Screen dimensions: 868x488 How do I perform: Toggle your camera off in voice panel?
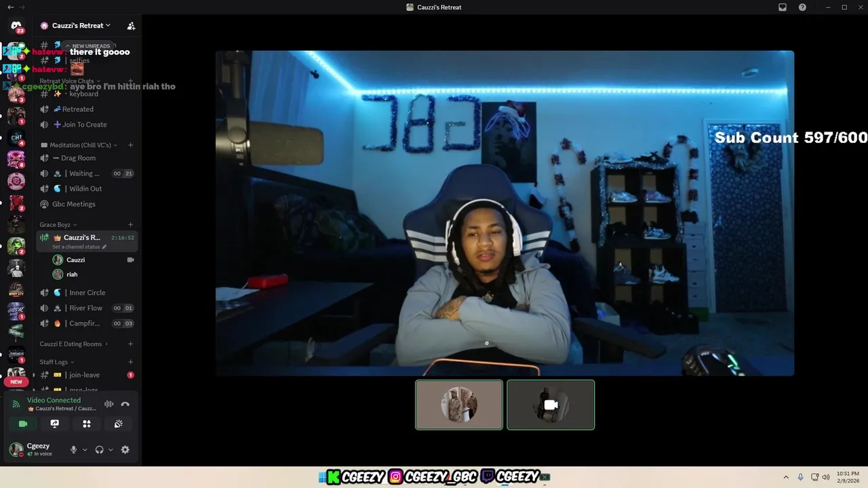[x=23, y=424]
